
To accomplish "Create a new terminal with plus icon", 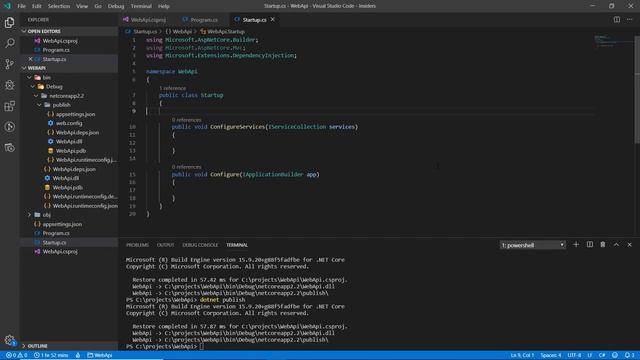I will (576, 244).
